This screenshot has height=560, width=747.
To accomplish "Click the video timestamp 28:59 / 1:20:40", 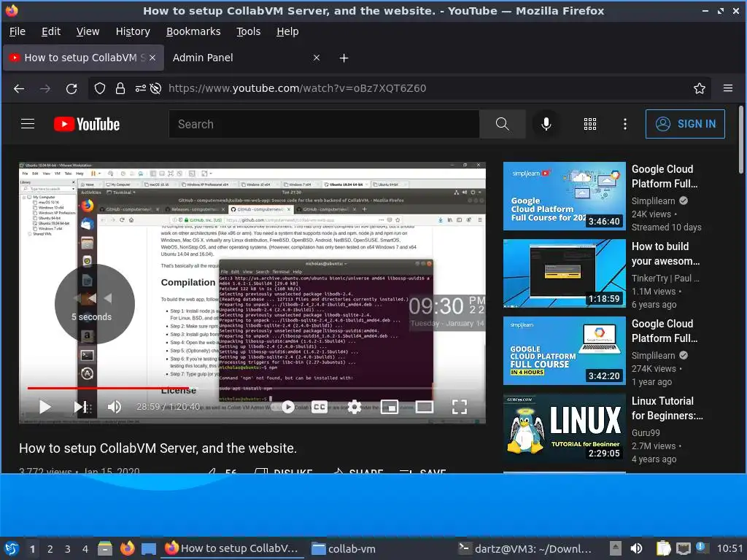I will tap(168, 407).
